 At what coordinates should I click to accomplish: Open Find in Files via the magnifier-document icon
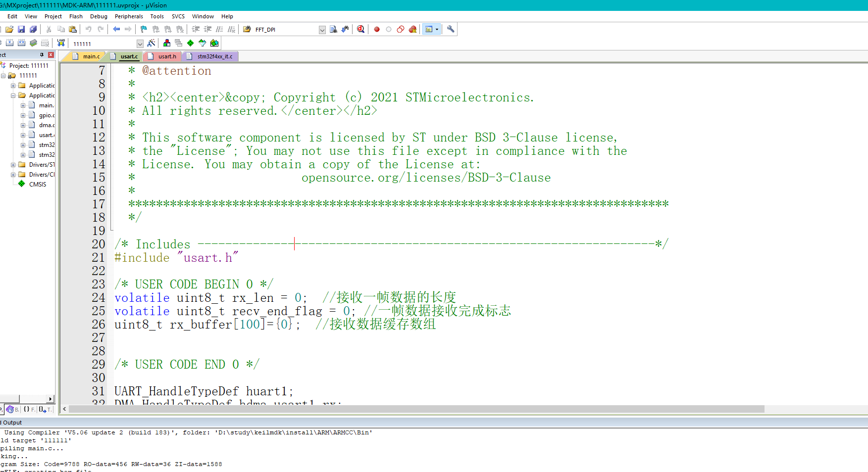[334, 29]
